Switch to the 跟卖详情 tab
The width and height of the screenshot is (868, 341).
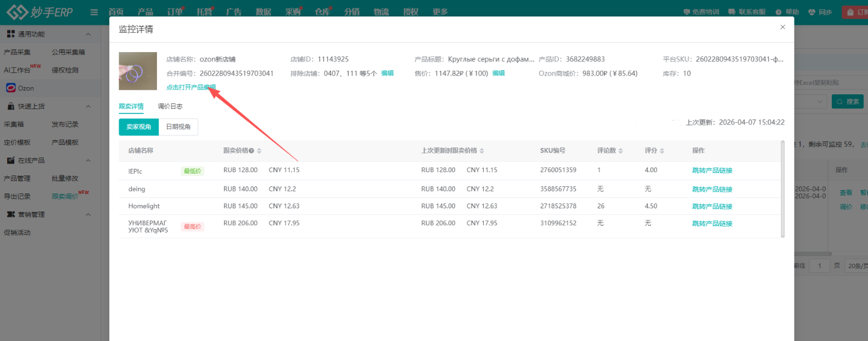pyautogui.click(x=131, y=106)
